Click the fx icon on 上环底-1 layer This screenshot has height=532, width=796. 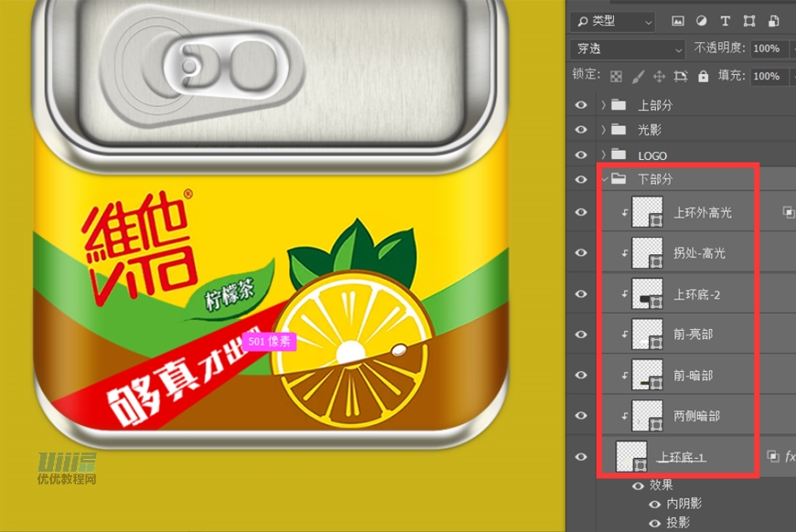[x=791, y=456]
